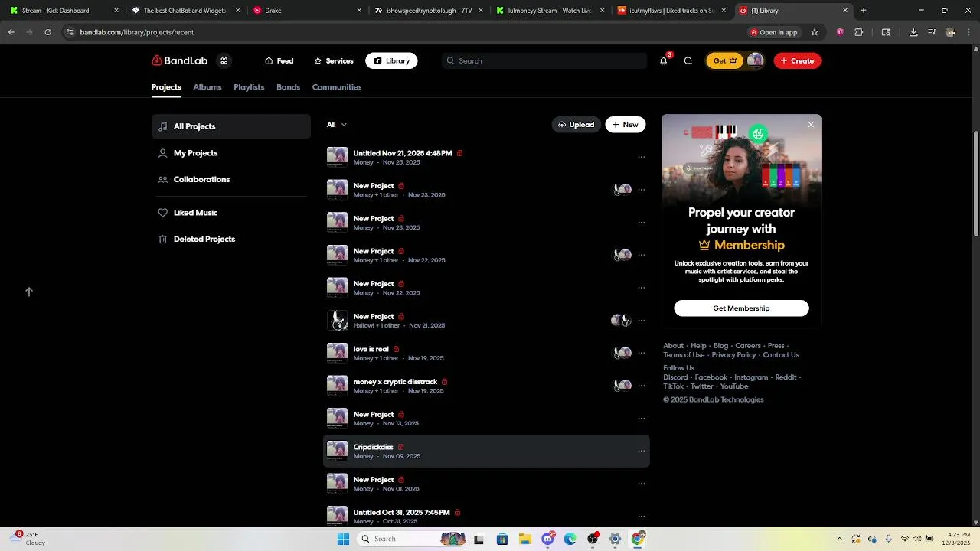The image size is (980, 551).
Task: Expand the All filter dropdown
Action: point(336,125)
